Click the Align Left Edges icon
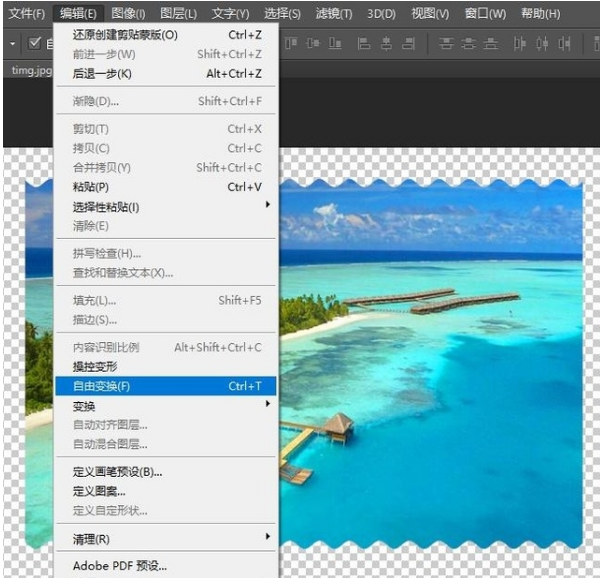 [363, 44]
